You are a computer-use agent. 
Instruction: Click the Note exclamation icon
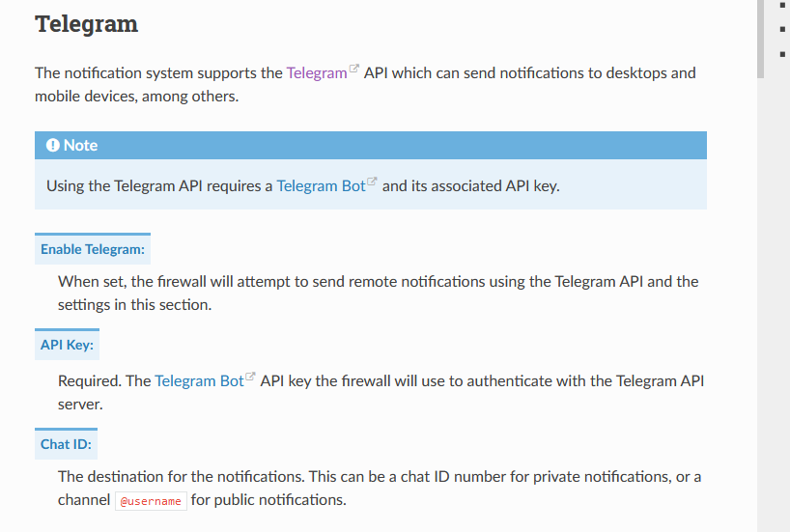tap(53, 145)
